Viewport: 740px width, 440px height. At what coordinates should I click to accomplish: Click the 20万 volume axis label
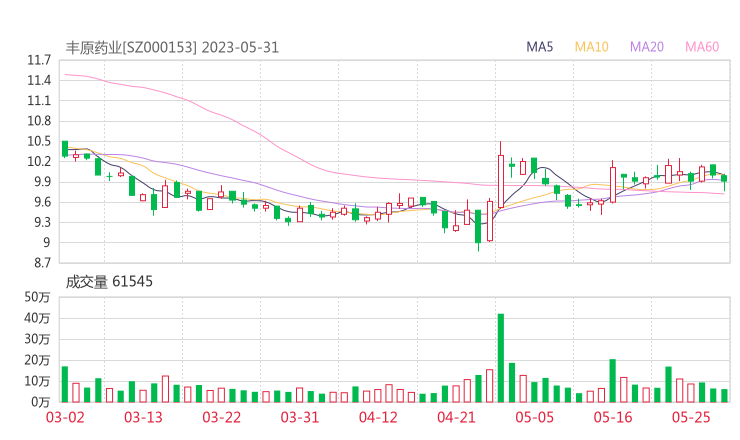pos(37,360)
